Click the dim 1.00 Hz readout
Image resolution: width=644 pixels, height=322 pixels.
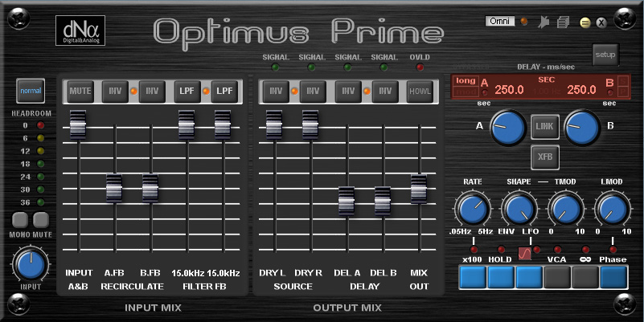pos(547,92)
